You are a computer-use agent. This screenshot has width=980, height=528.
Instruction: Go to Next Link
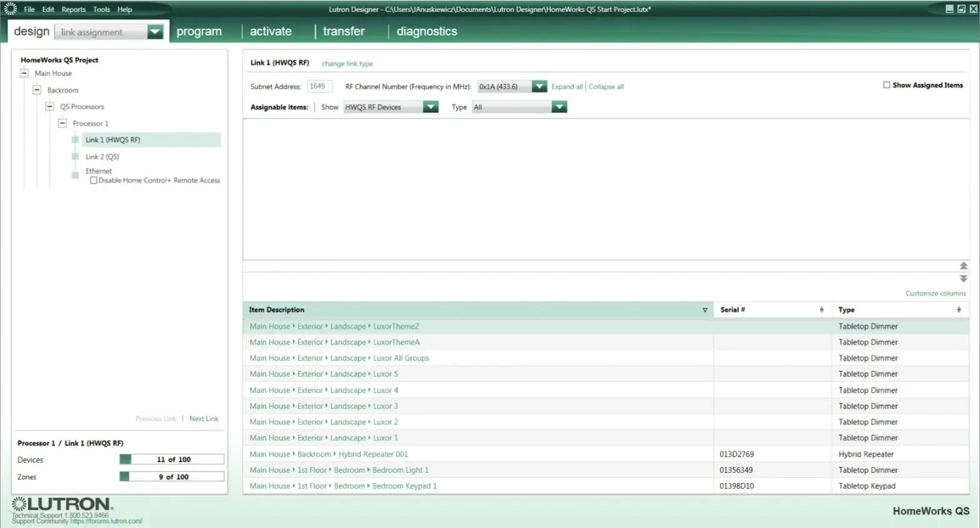(204, 419)
